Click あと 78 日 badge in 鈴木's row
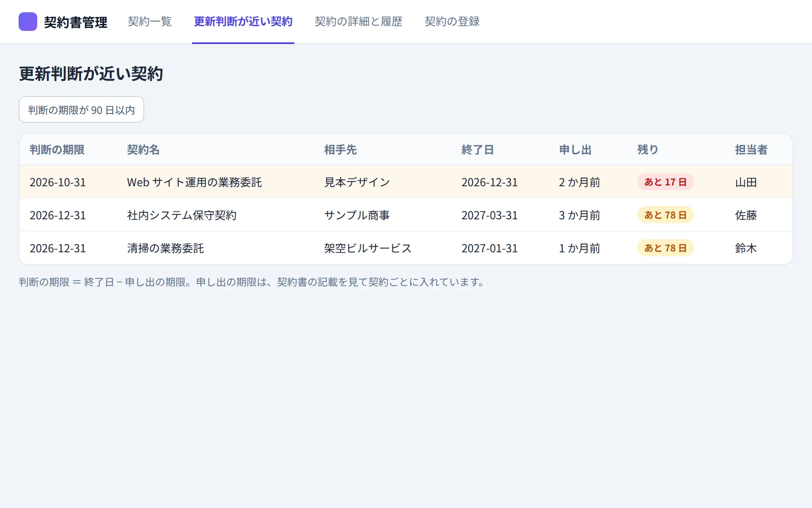The height and width of the screenshot is (508, 812). click(x=666, y=248)
